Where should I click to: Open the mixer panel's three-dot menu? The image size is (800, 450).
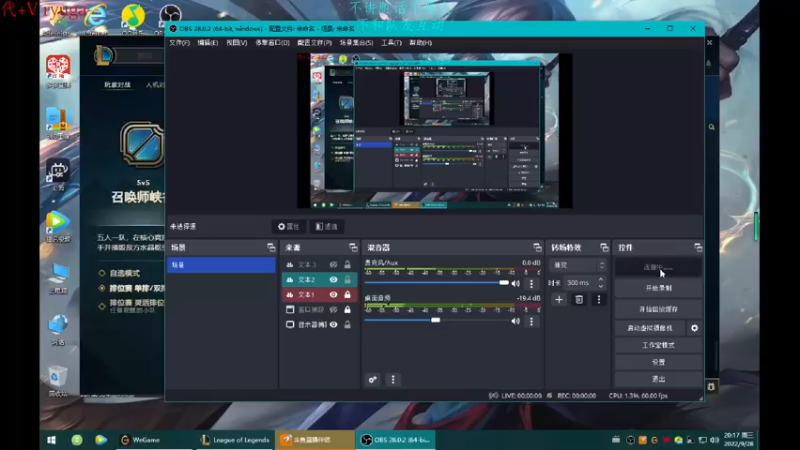point(393,380)
